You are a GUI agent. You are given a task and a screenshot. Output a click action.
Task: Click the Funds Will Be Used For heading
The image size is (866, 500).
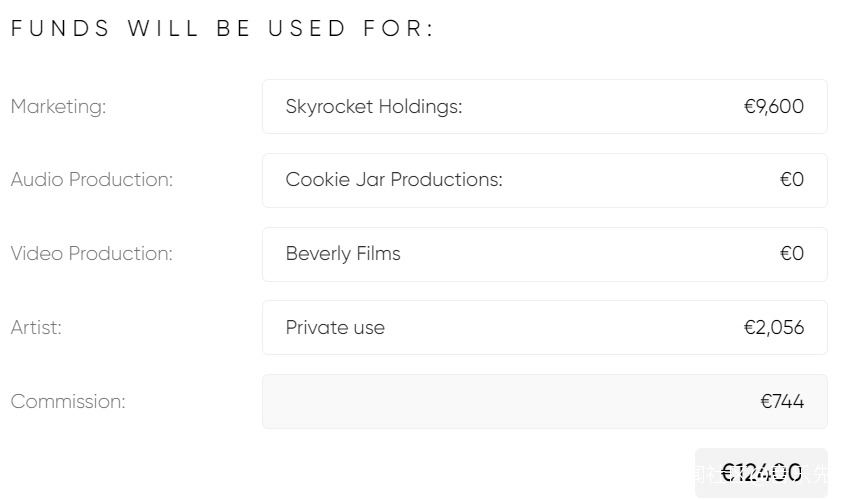(223, 29)
